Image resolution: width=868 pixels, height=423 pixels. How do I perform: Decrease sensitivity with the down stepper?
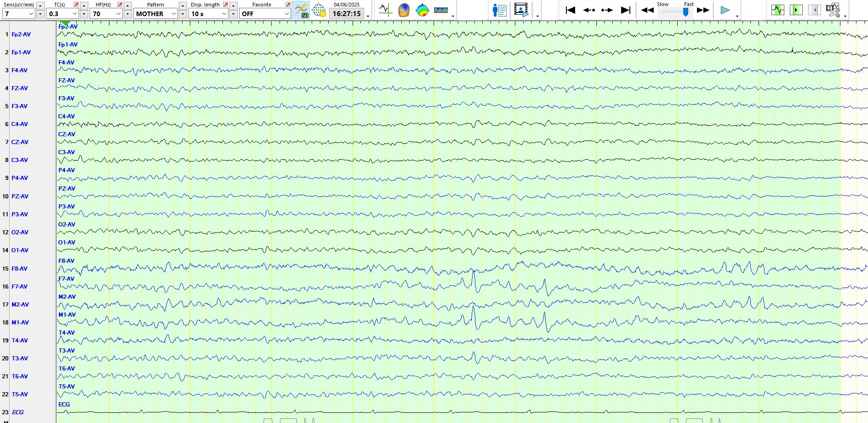pyautogui.click(x=40, y=14)
